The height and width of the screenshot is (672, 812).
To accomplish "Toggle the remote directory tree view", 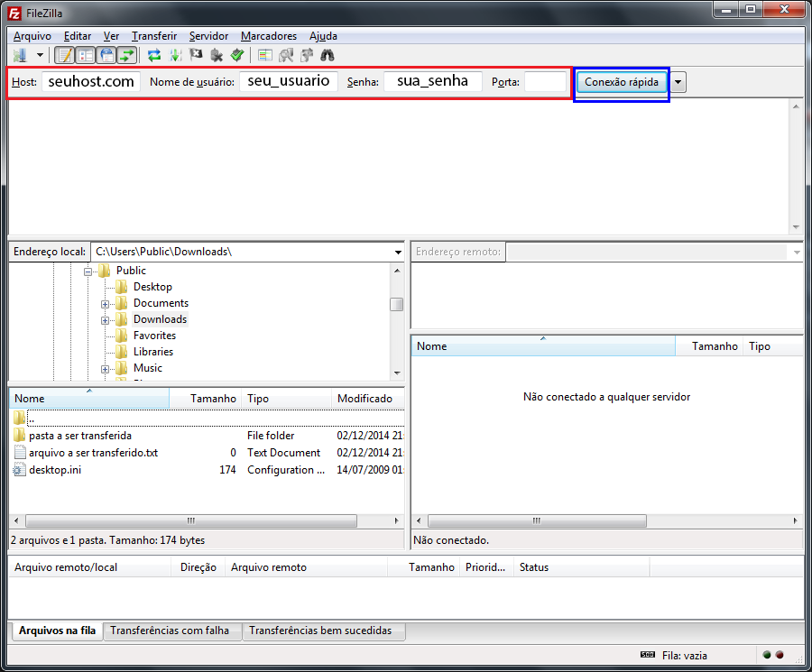I will 106,55.
